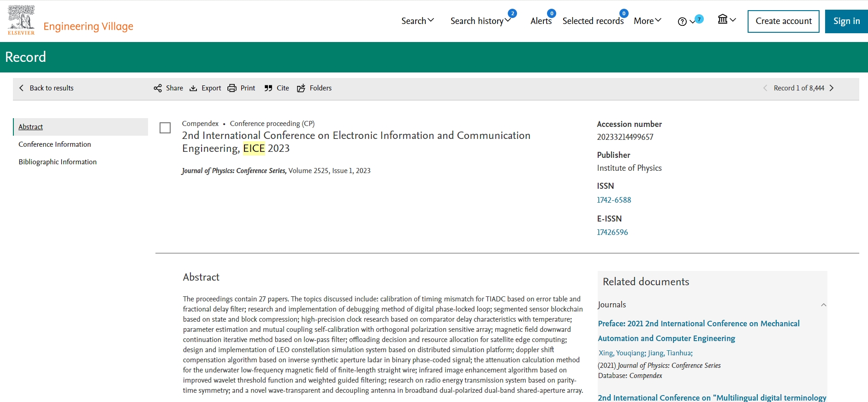Jump to Bibliographic Information section
The height and width of the screenshot is (402, 868).
click(x=58, y=162)
